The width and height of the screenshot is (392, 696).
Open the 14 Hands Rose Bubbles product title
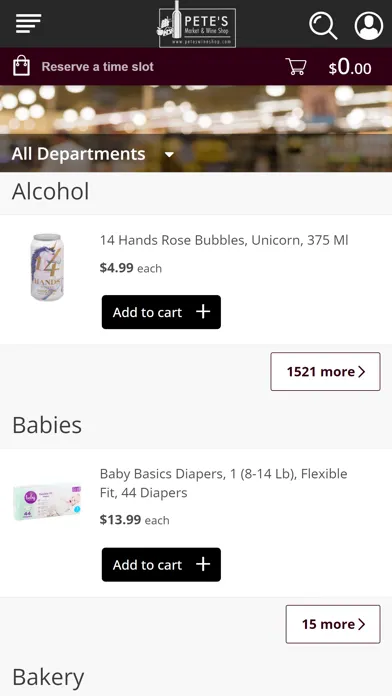click(x=224, y=240)
